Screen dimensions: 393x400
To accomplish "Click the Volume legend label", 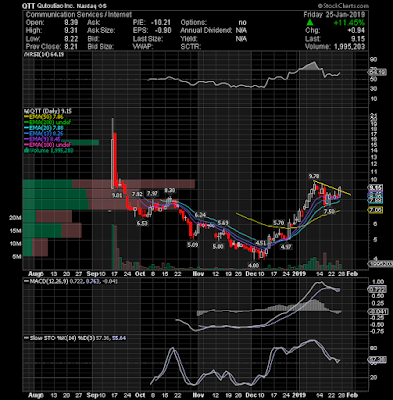I will tap(49, 150).
